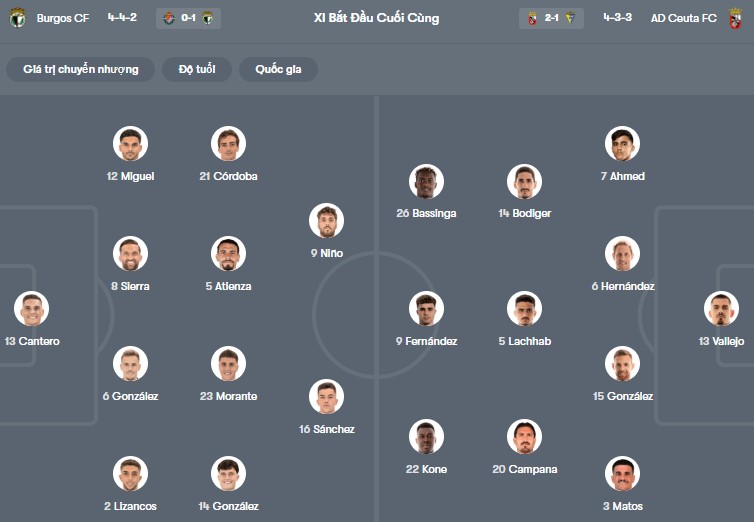
Task: Select the Giá trị chuyển nhượng filter
Action: point(81,69)
